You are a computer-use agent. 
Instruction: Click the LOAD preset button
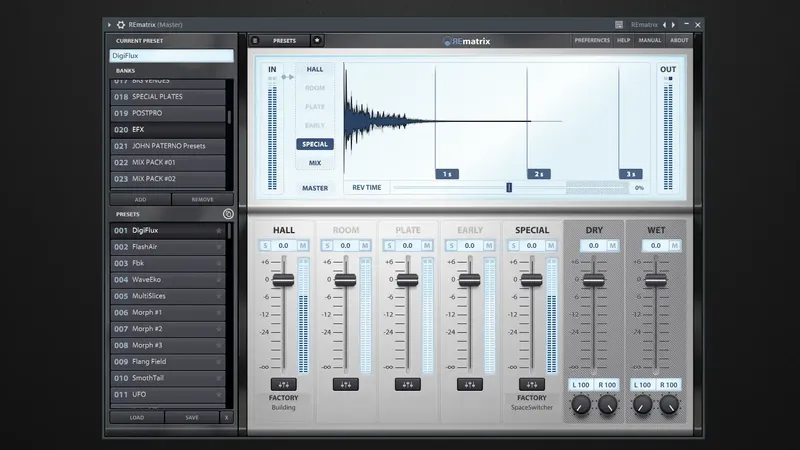(x=137, y=417)
